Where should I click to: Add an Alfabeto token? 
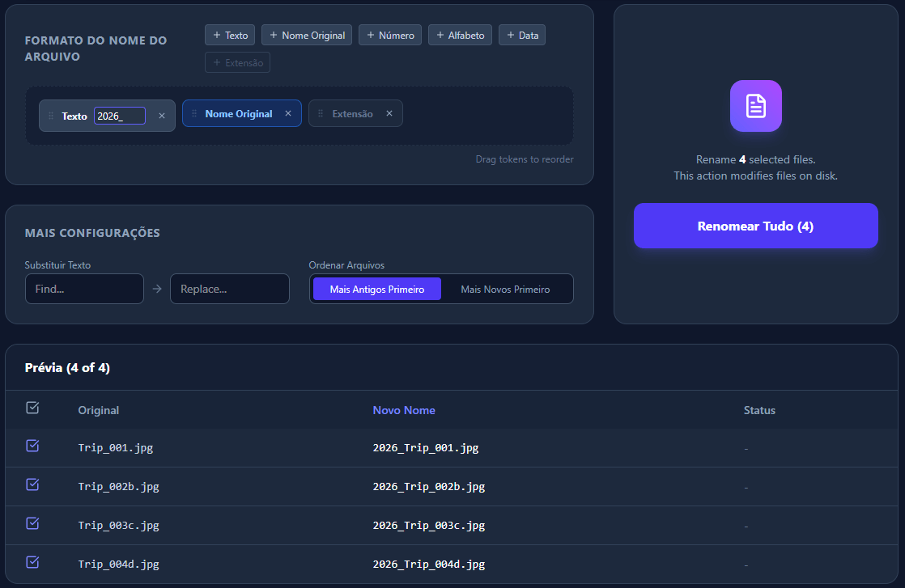460,35
